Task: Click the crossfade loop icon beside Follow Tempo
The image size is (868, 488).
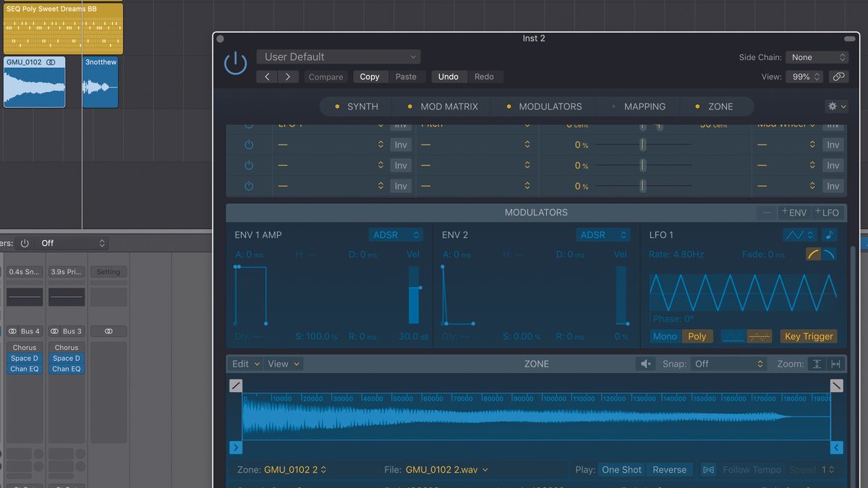Action: pos(707,469)
